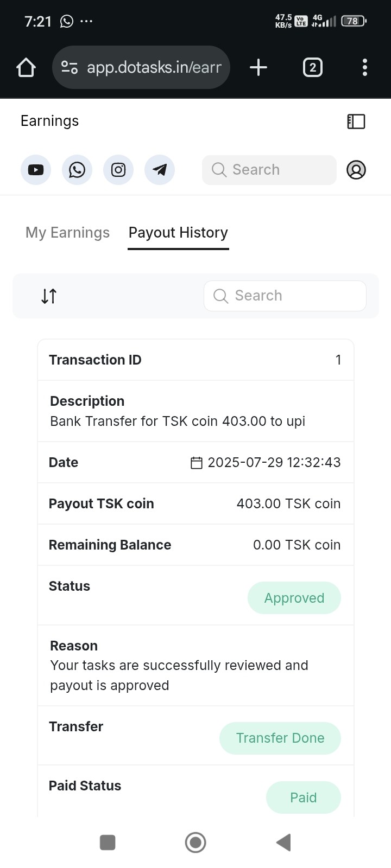The height and width of the screenshot is (868, 391).
Task: Tap the Android back navigation button
Action: point(283,843)
